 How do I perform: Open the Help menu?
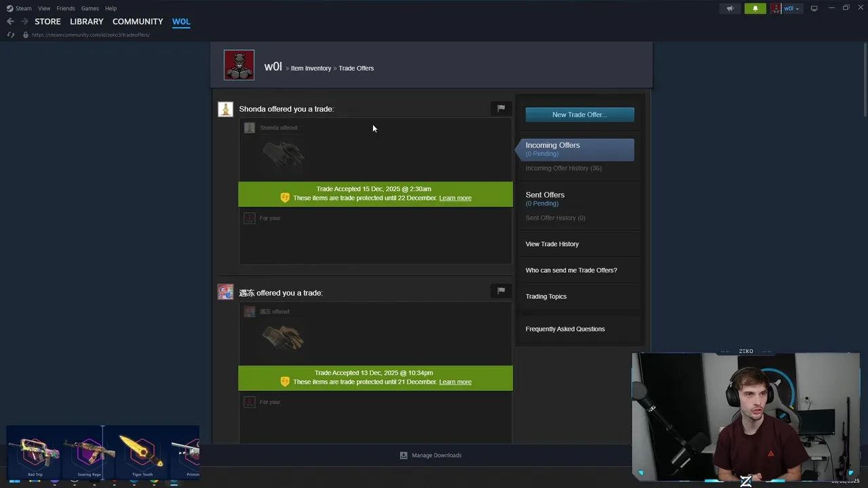coord(111,8)
